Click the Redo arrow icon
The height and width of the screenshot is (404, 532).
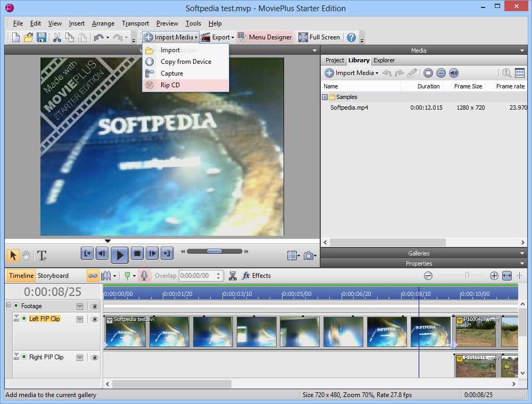118,37
